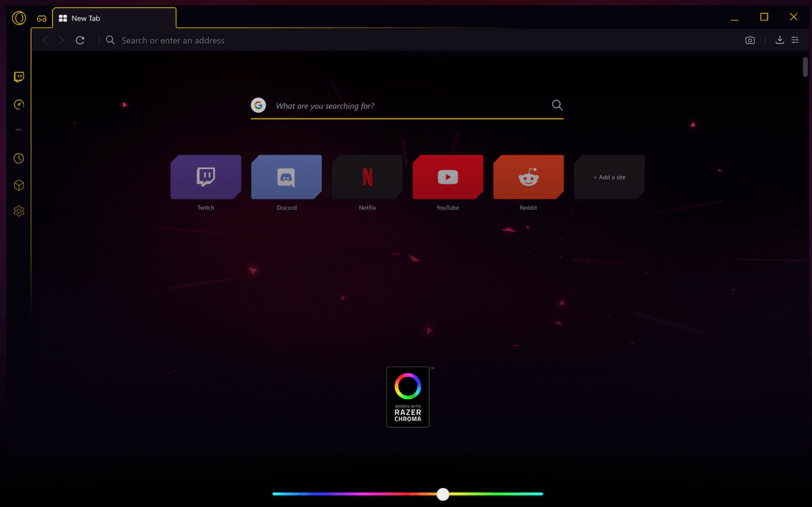The height and width of the screenshot is (507, 812).
Task: Open the Twitch speed dial tile
Action: coord(206,177)
